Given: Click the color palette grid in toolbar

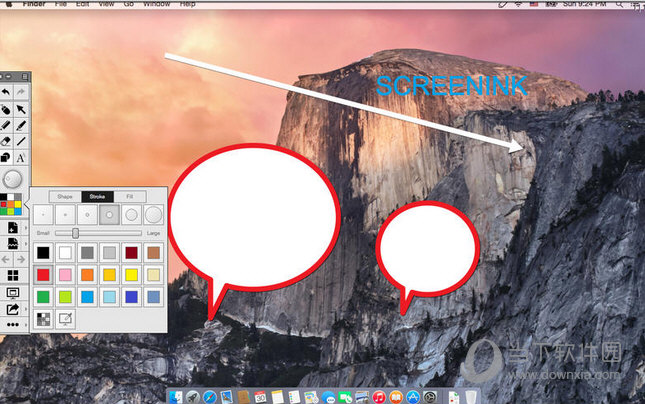Looking at the screenshot, I should (11, 204).
